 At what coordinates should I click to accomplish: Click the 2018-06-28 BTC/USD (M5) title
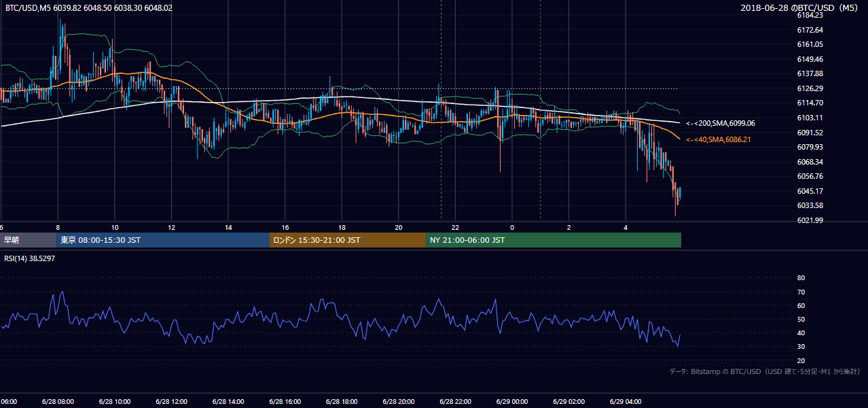(801, 8)
